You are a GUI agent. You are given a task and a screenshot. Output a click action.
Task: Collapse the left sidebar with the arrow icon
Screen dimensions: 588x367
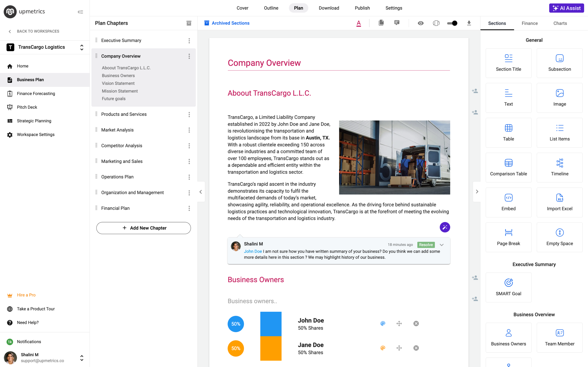click(x=80, y=12)
